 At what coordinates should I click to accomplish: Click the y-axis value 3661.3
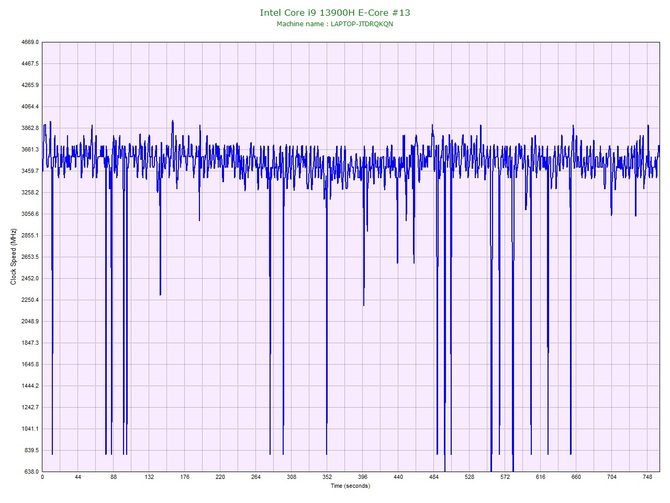(x=29, y=150)
